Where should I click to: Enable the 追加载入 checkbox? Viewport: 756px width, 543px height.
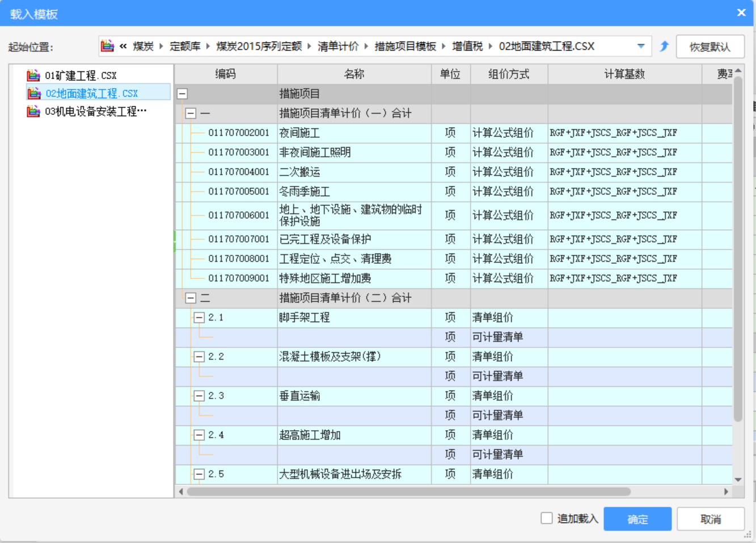546,518
